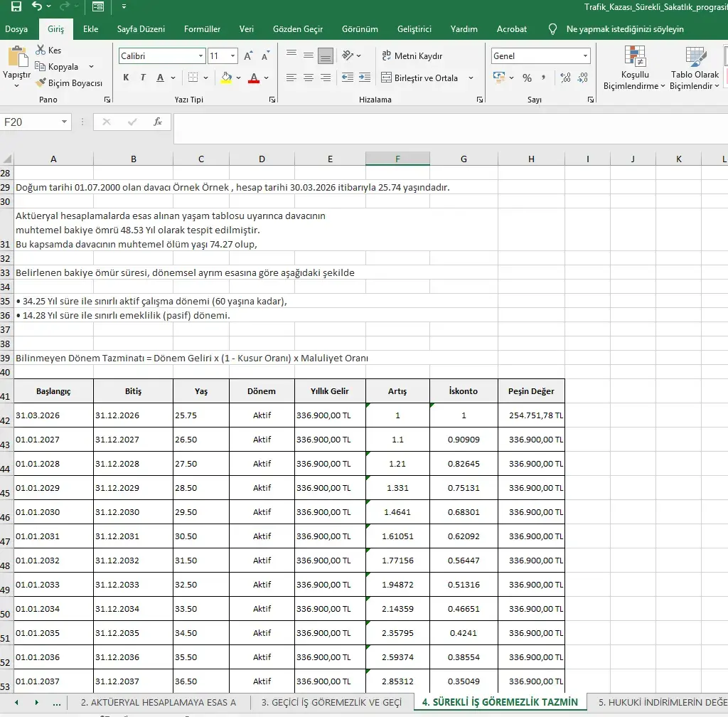Click the Cut (Kes) scissors icon

coord(41,50)
